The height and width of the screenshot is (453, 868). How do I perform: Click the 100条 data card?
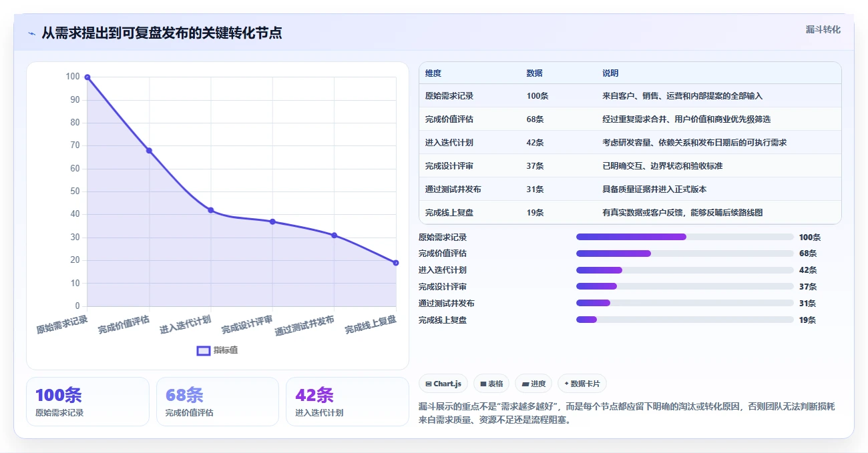coord(87,402)
